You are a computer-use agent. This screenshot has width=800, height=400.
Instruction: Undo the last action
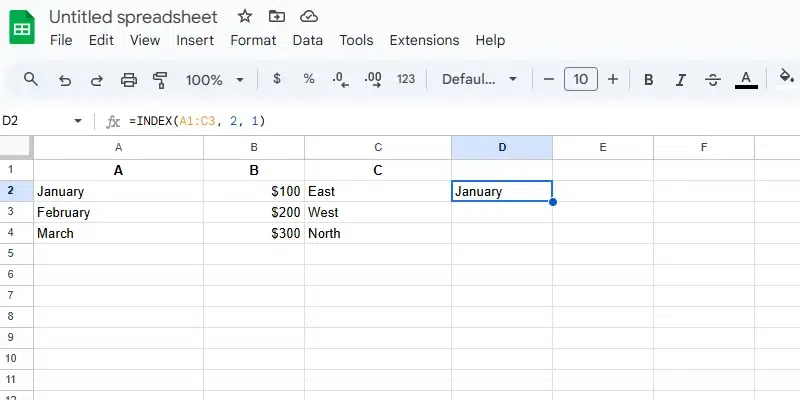pyautogui.click(x=64, y=80)
